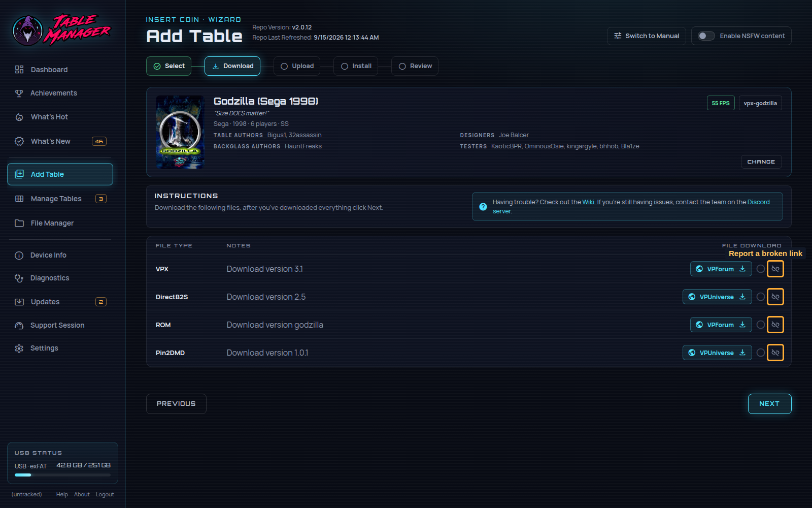Open the Discord server link

(758, 202)
